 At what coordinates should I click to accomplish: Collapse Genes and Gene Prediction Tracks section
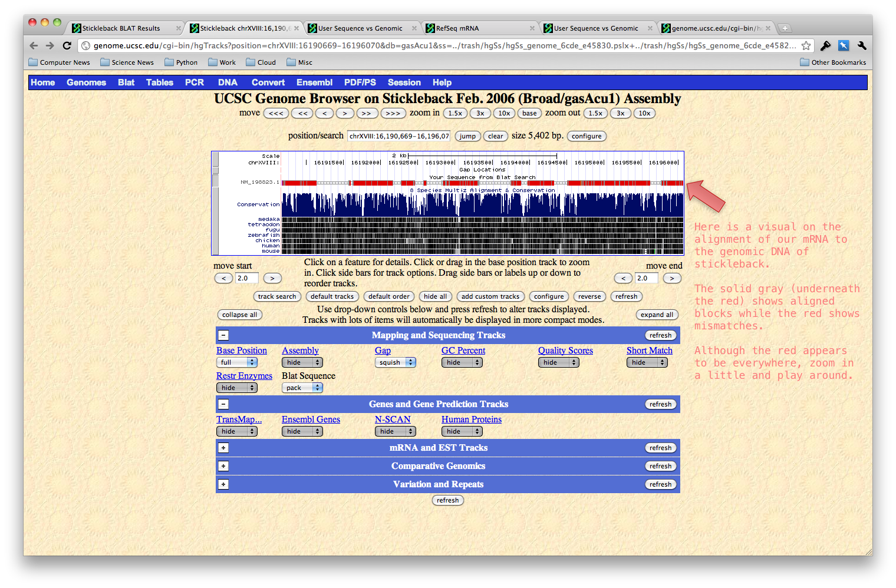click(223, 404)
